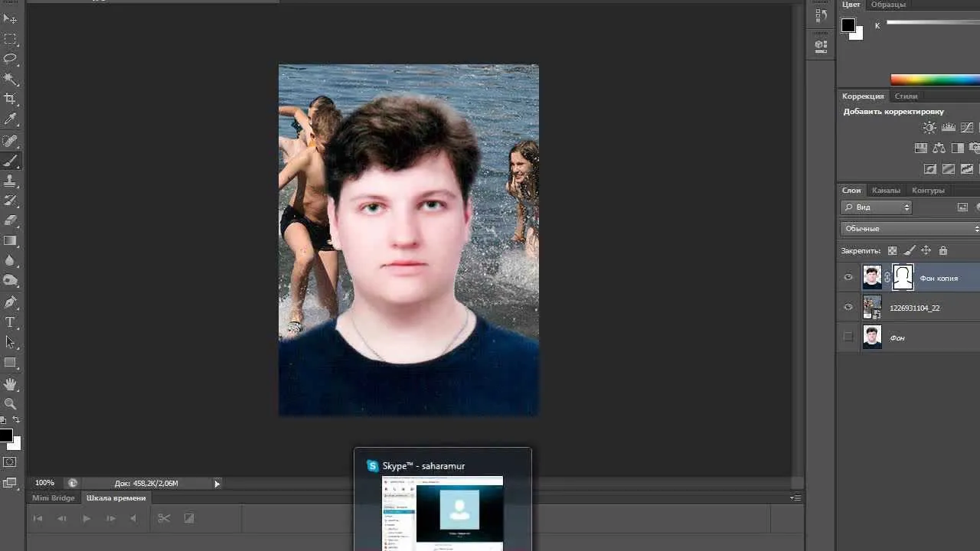Click the foreground color swatch in Color panel
980x551 pixels.
848,25
